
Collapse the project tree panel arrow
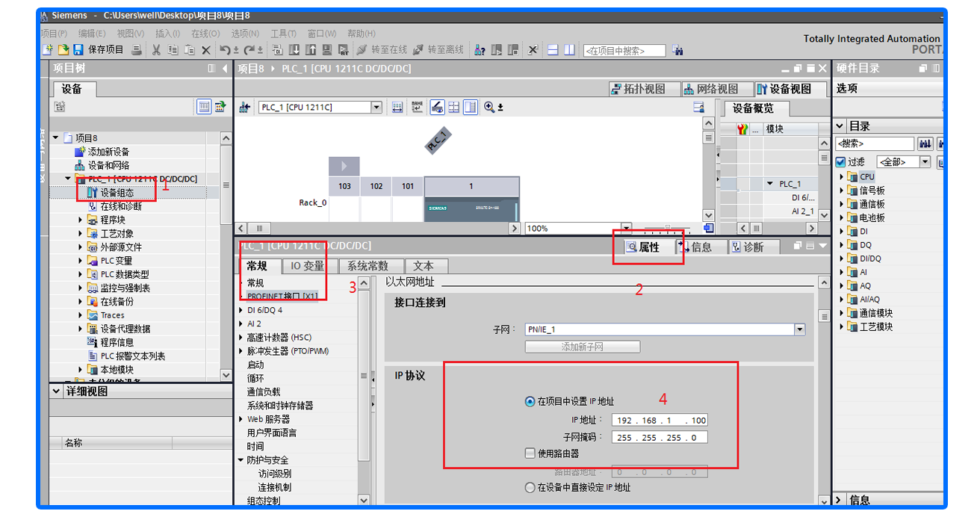pyautogui.click(x=226, y=69)
